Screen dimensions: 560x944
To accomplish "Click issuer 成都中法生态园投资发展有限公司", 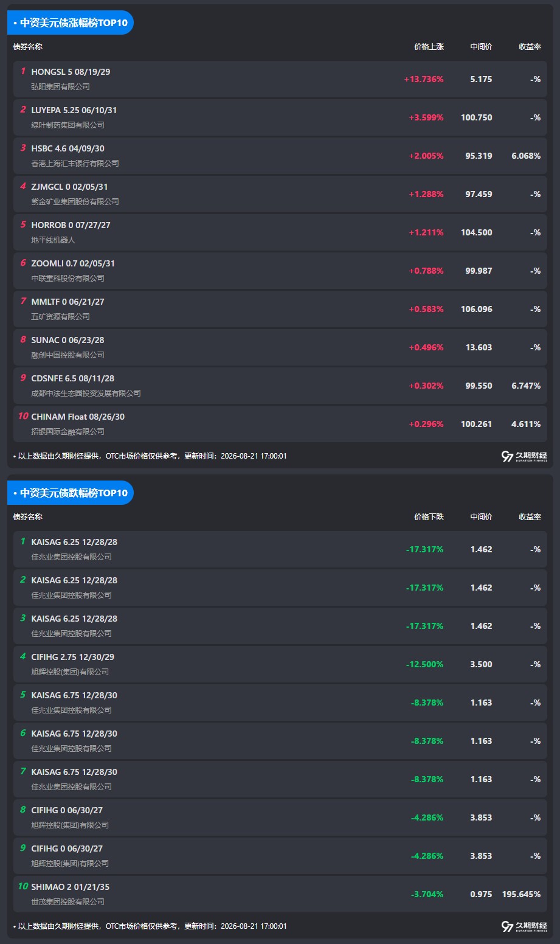I will point(86,394).
